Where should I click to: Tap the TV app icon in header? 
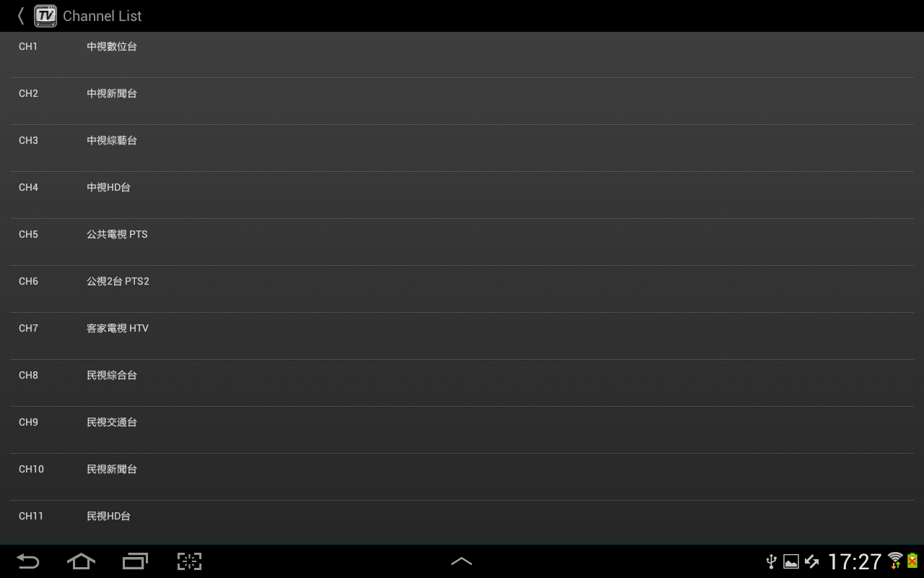point(45,16)
